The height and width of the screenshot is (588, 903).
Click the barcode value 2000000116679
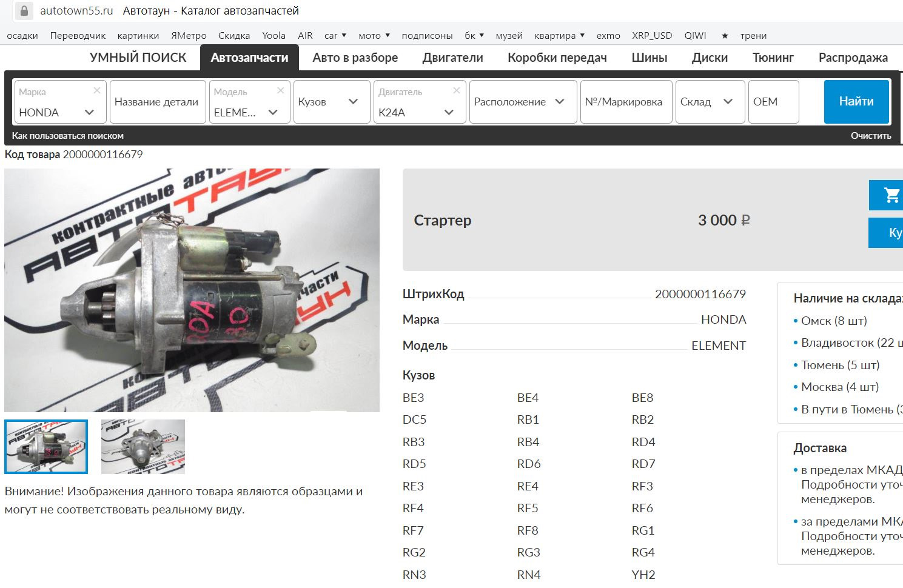tap(700, 294)
